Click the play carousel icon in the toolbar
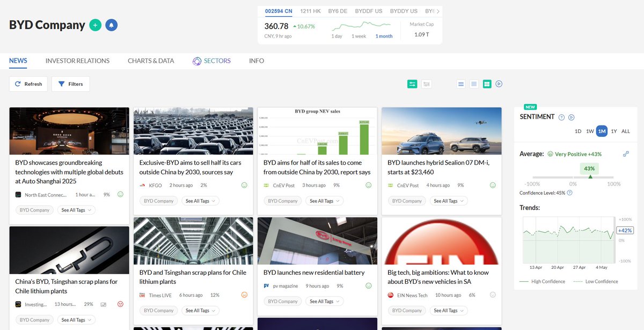The image size is (644, 330). pyautogui.click(x=499, y=84)
